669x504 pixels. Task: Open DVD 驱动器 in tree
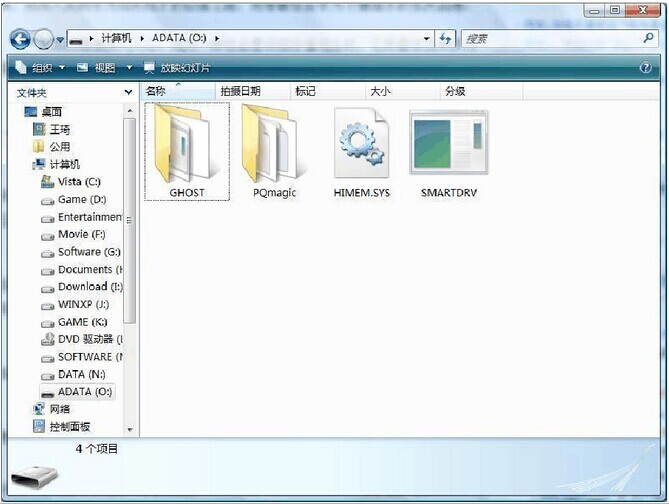(x=90, y=339)
